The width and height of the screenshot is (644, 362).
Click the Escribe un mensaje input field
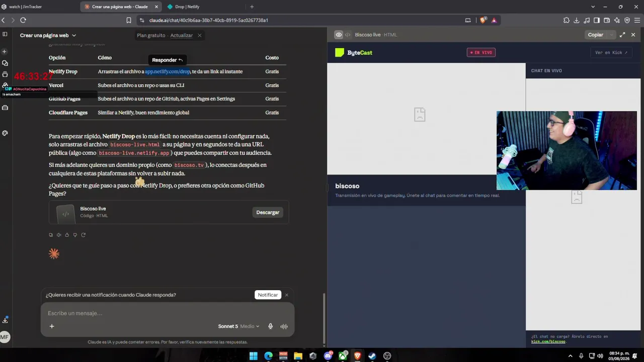(168, 313)
